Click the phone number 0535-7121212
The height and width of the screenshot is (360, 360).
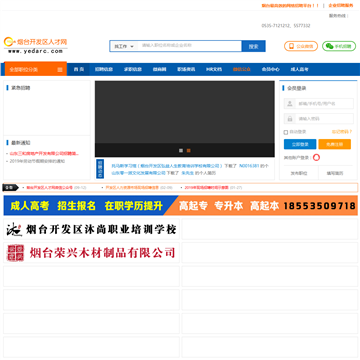pyautogui.click(x=276, y=26)
